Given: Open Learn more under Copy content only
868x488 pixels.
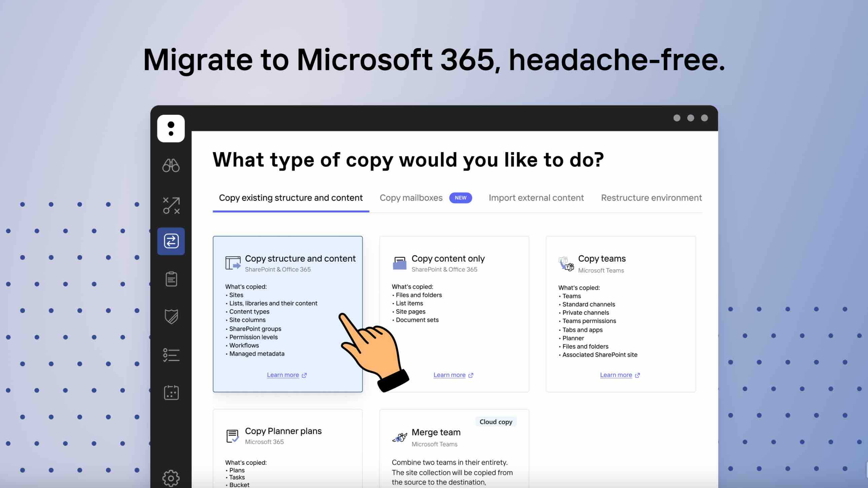Looking at the screenshot, I should [x=450, y=375].
